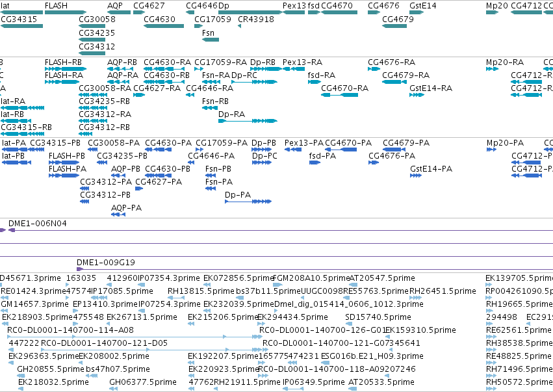Image resolution: width=553 pixels, height=392 pixels.
Task: Click the Mp20 gene label
Action: pyautogui.click(x=497, y=6)
